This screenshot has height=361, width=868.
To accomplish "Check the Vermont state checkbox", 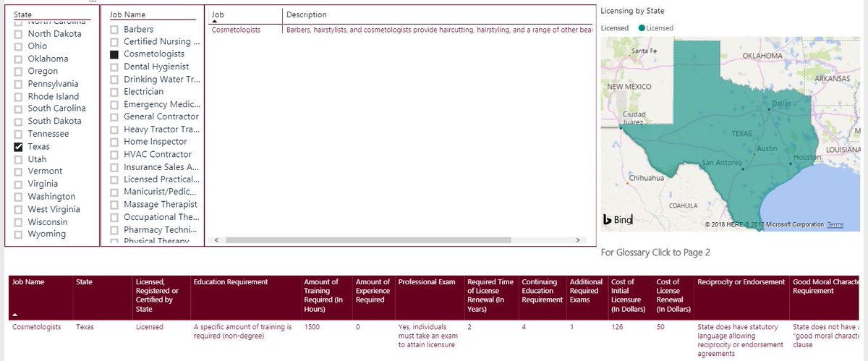I will (19, 171).
